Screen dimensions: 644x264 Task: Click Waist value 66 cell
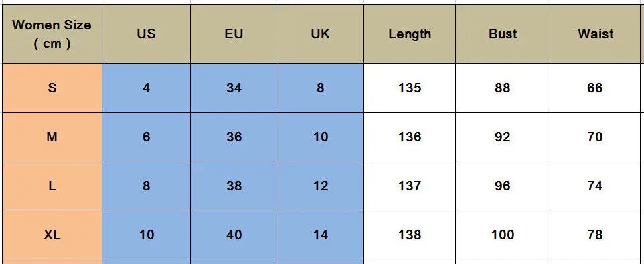[595, 88]
